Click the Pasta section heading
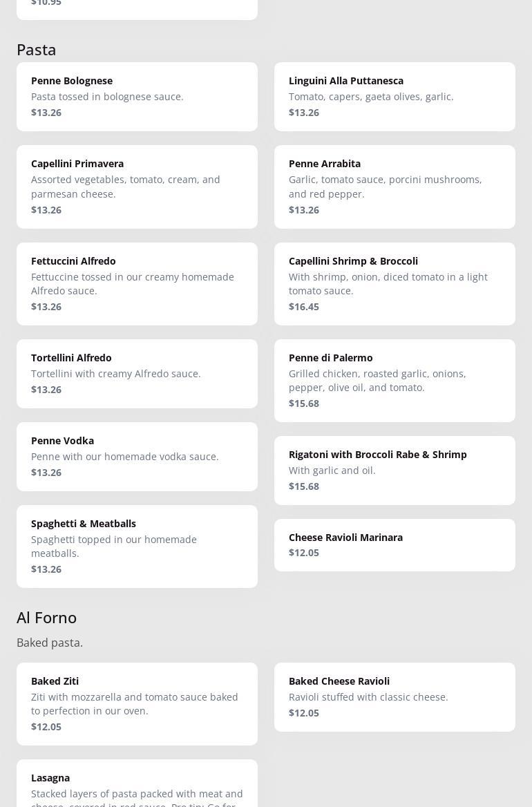This screenshot has height=807, width=532. click(37, 50)
